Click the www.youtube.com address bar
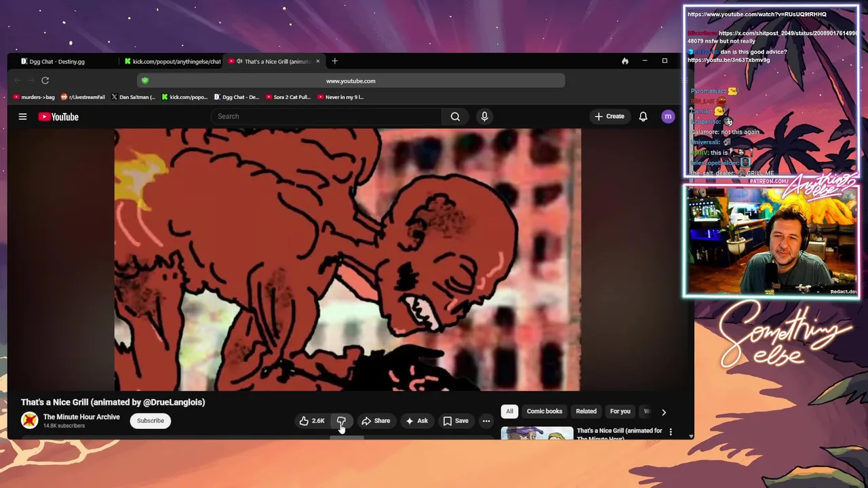868x488 pixels. (x=351, y=81)
